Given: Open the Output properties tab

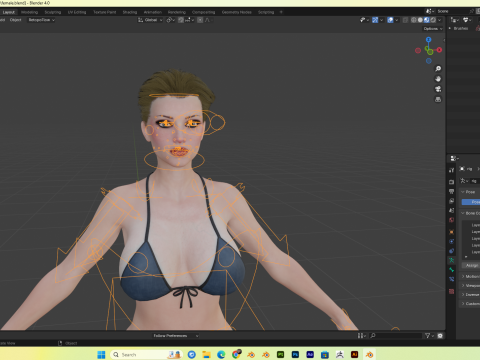Looking at the screenshot, I should (451, 191).
